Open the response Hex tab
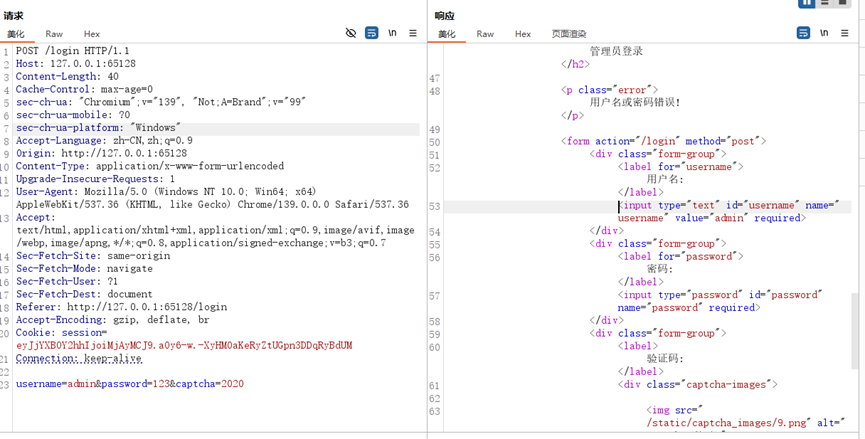Screen dimensions: 865x439 tap(522, 34)
